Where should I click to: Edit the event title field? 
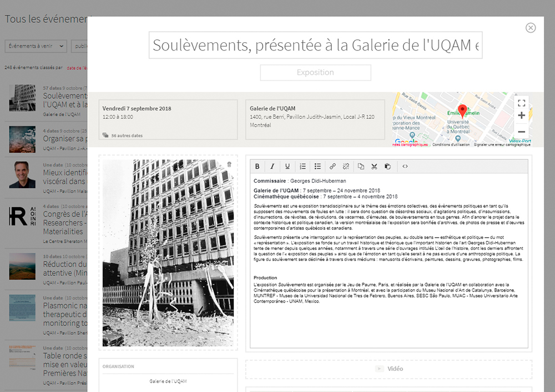tap(315, 46)
